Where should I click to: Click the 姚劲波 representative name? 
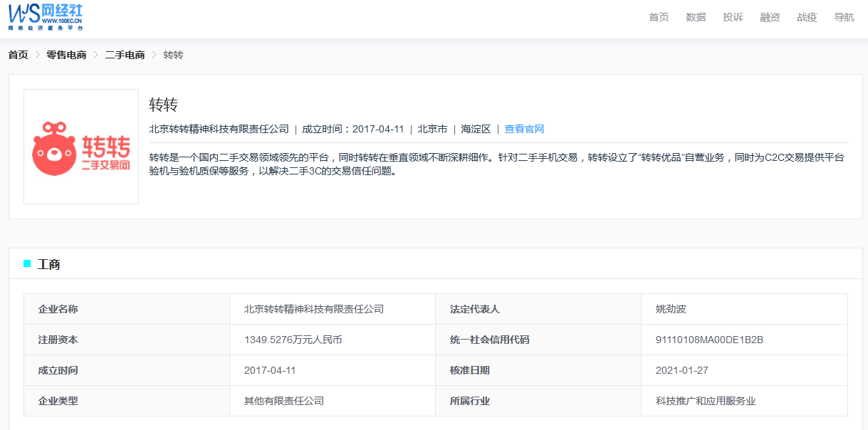(x=671, y=309)
